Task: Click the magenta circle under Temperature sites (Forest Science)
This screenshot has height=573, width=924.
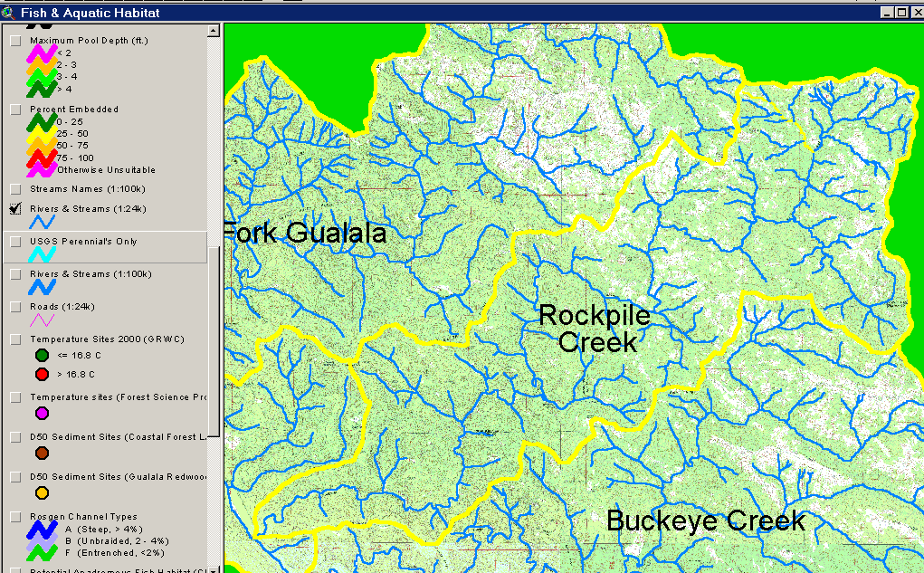Action: 42,414
